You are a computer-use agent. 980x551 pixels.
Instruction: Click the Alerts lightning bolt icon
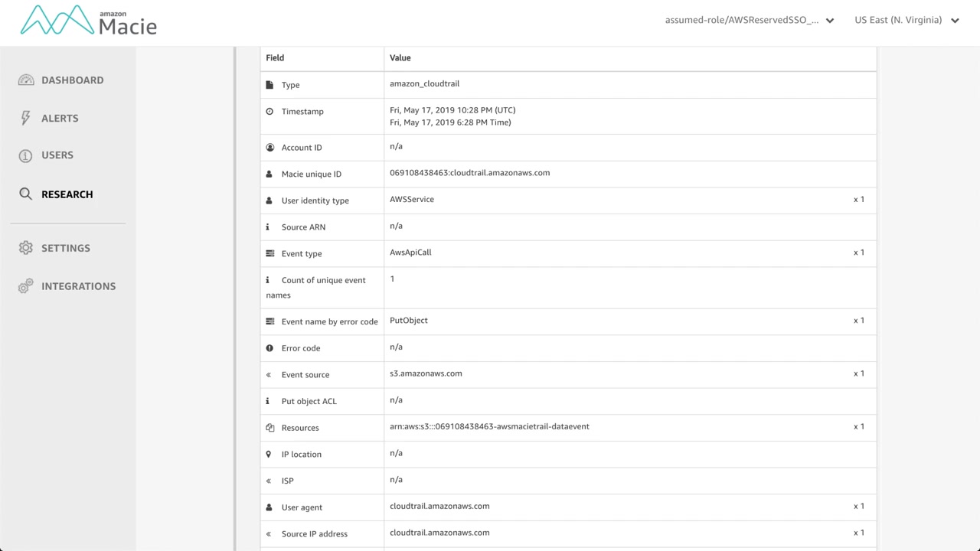pyautogui.click(x=26, y=118)
